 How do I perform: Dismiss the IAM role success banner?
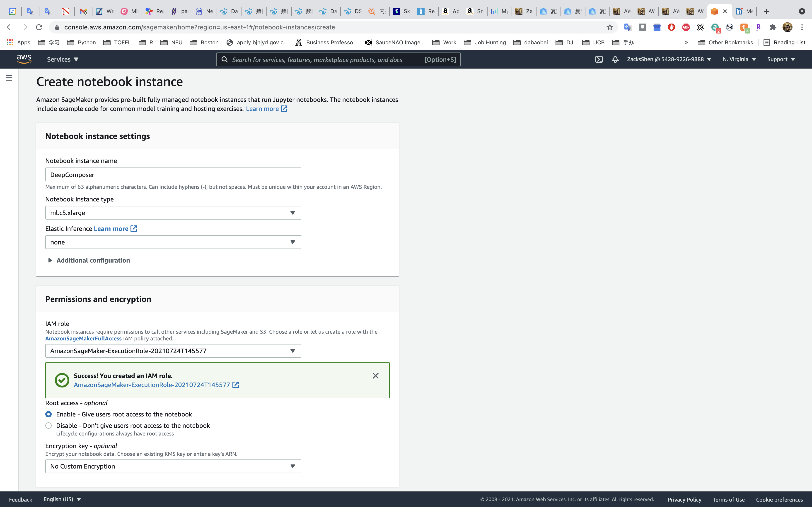(x=375, y=375)
